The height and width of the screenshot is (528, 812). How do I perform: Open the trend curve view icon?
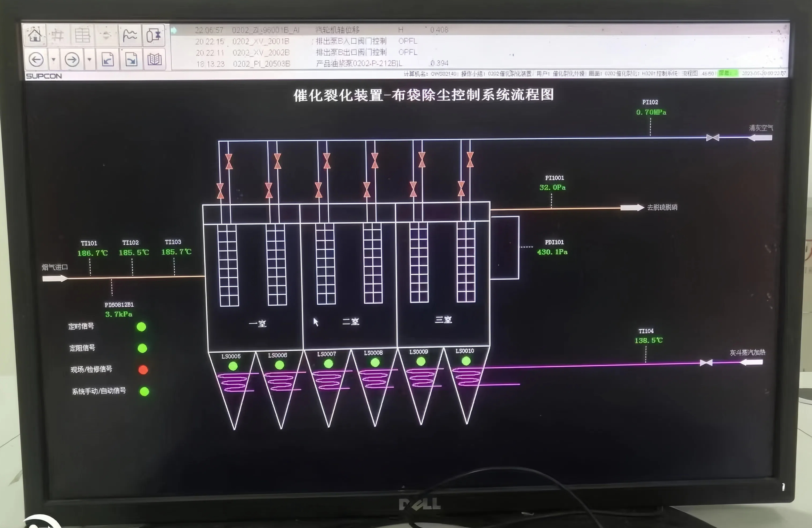[130, 35]
